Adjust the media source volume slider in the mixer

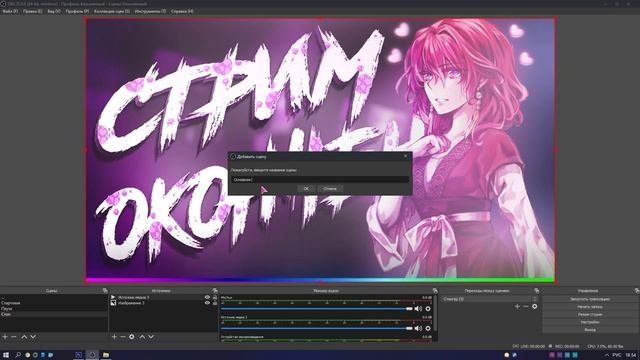click(317, 328)
